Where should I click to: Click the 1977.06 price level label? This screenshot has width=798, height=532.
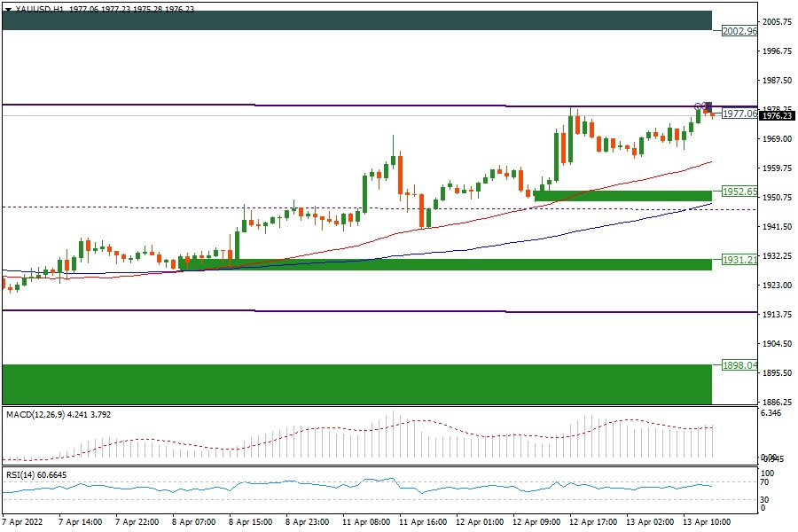coord(739,113)
